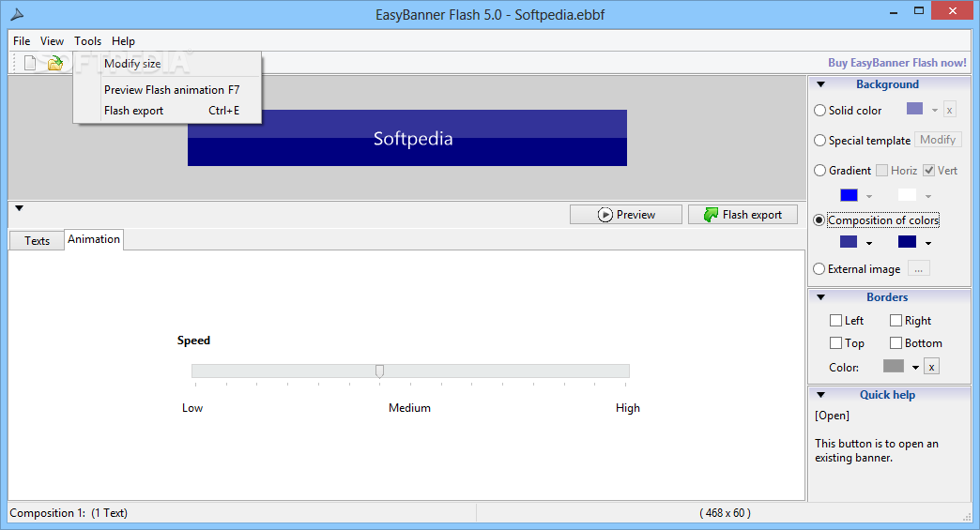Click the (468 x 60) size status text
980x530 pixels.
(725, 513)
